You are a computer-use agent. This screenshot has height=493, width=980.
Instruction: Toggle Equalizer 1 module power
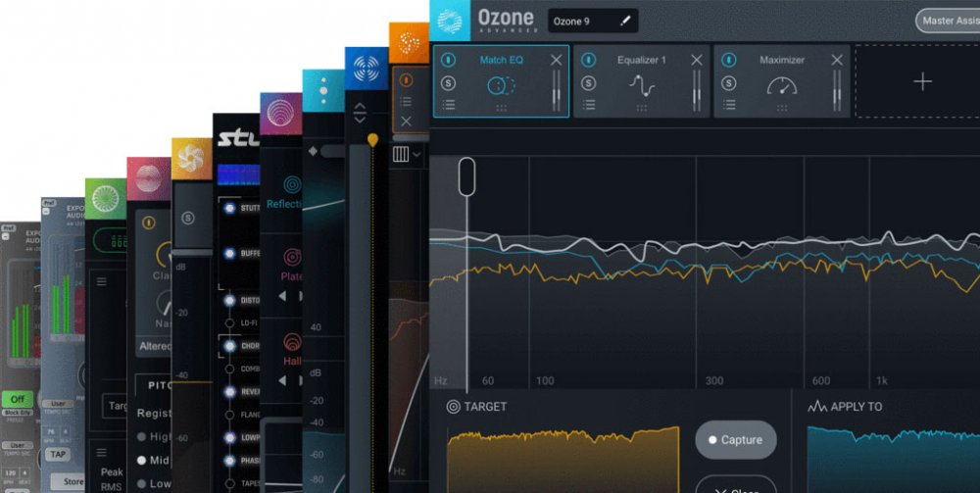pyautogui.click(x=589, y=60)
